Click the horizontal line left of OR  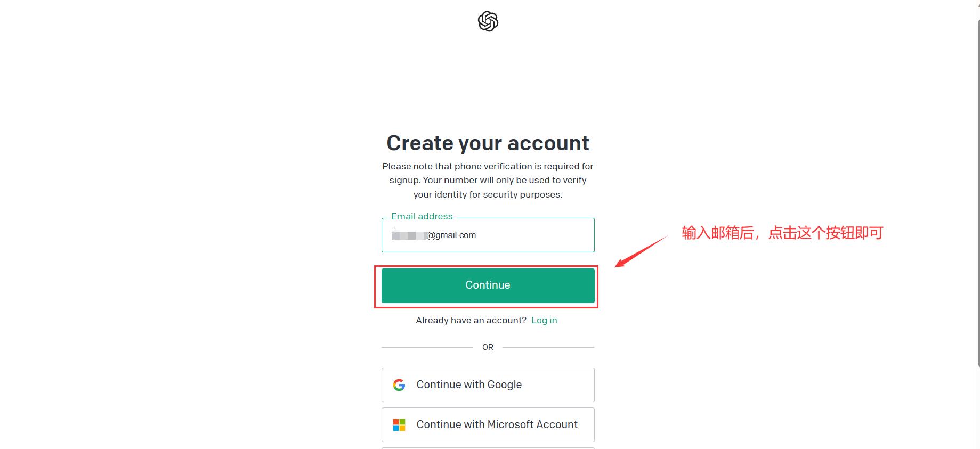pyautogui.click(x=427, y=347)
